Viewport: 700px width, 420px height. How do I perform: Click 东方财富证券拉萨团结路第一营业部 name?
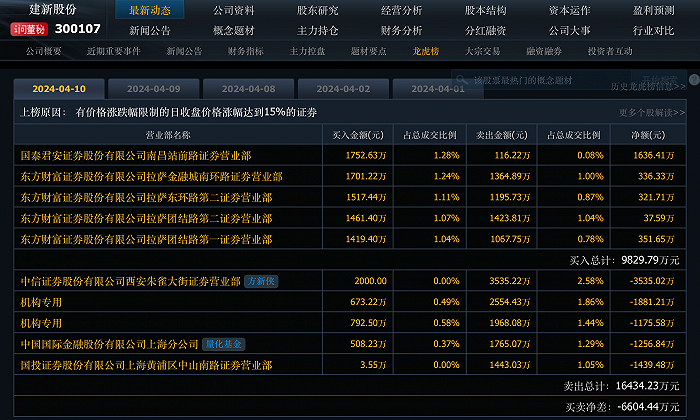146,240
